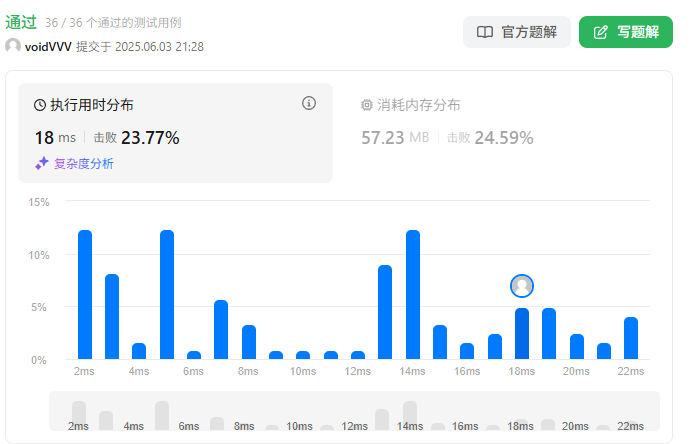
Task: Click the avatar marker above the 18ms bar
Action: [521, 286]
